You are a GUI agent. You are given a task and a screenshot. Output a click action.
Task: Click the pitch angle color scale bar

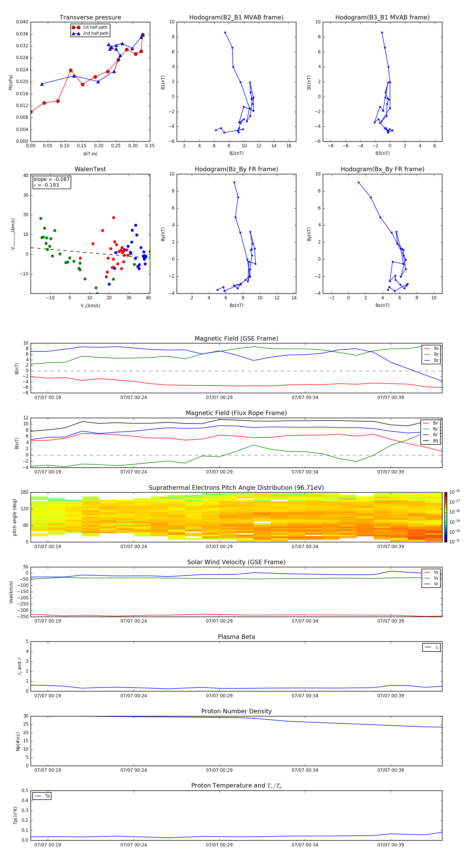tap(446, 517)
